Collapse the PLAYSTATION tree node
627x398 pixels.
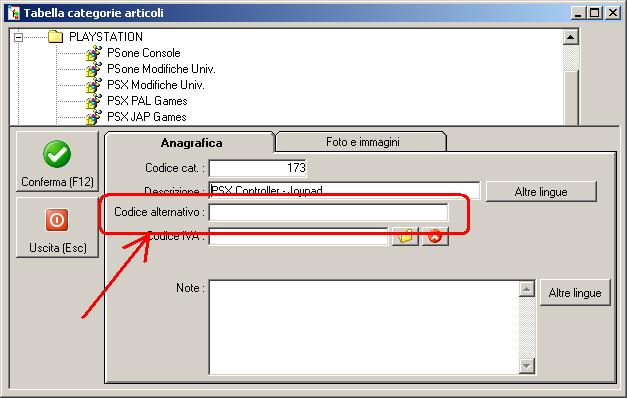pyautogui.click(x=18, y=37)
